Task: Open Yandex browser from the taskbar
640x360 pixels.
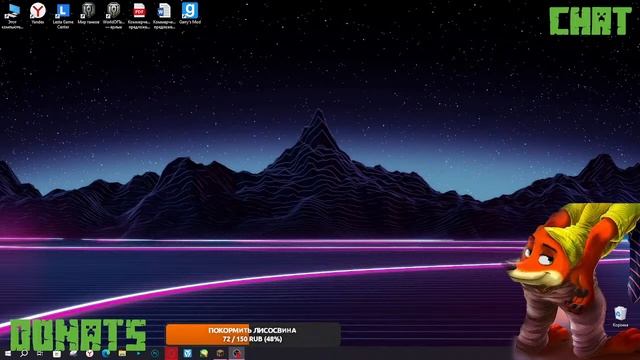Action: [x=89, y=353]
